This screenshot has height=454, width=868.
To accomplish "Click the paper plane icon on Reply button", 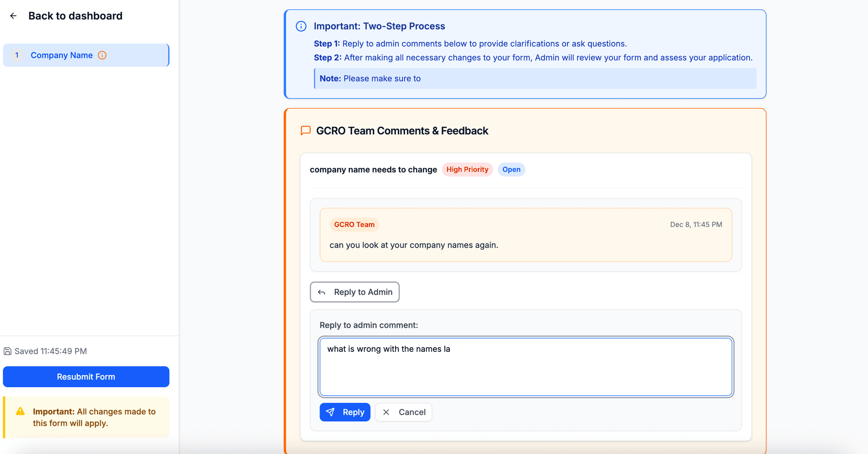I will (331, 412).
